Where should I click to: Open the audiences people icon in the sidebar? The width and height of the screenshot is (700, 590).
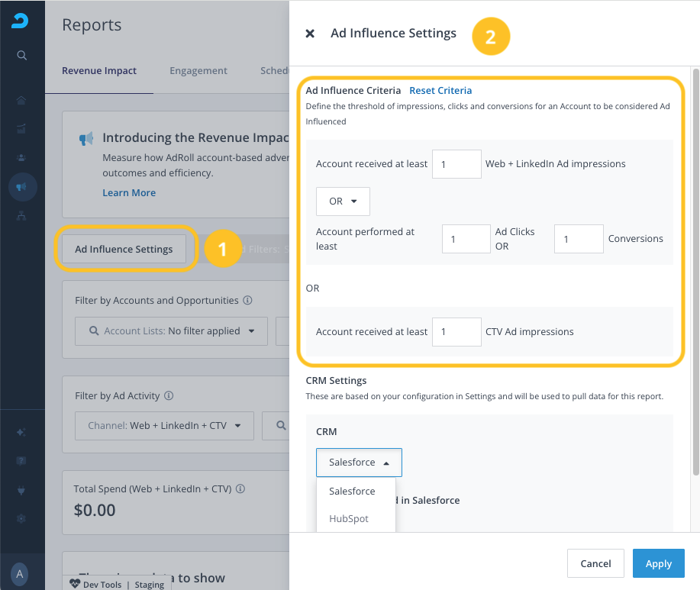pyautogui.click(x=22, y=157)
